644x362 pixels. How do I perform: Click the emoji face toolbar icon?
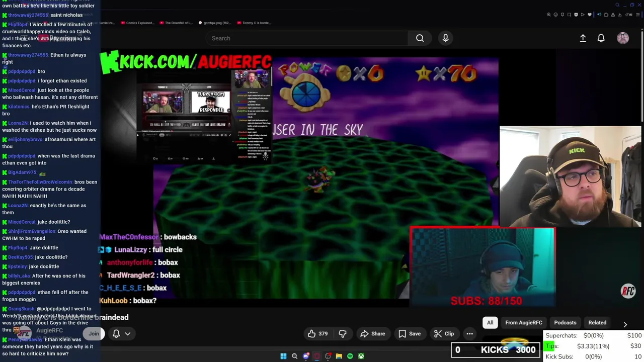555,15
